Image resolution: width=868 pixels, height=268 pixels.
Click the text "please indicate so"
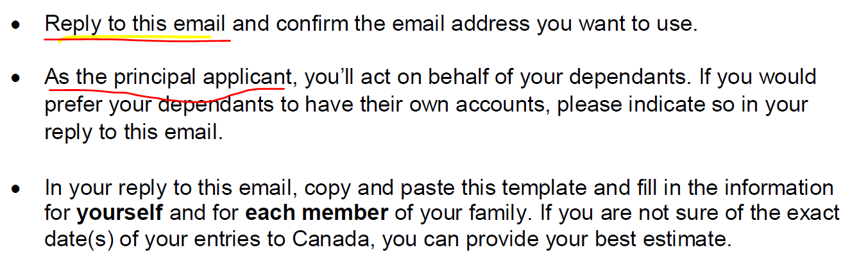point(647,105)
